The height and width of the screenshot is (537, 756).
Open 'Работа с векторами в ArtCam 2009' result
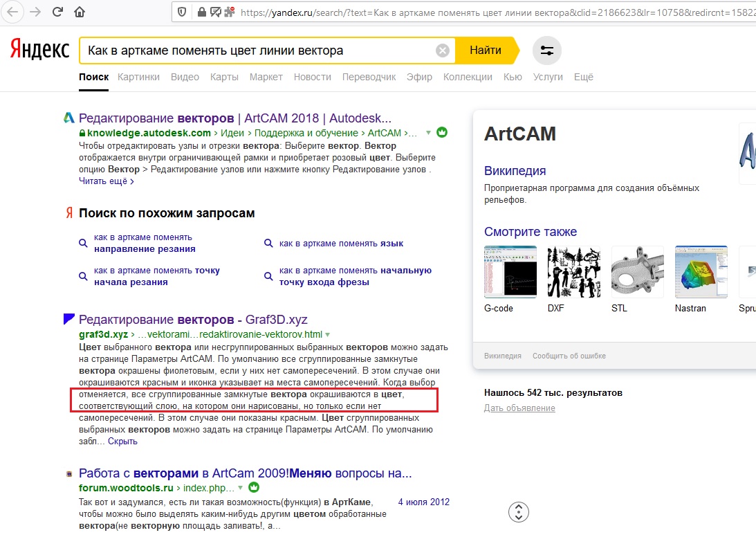[246, 473]
